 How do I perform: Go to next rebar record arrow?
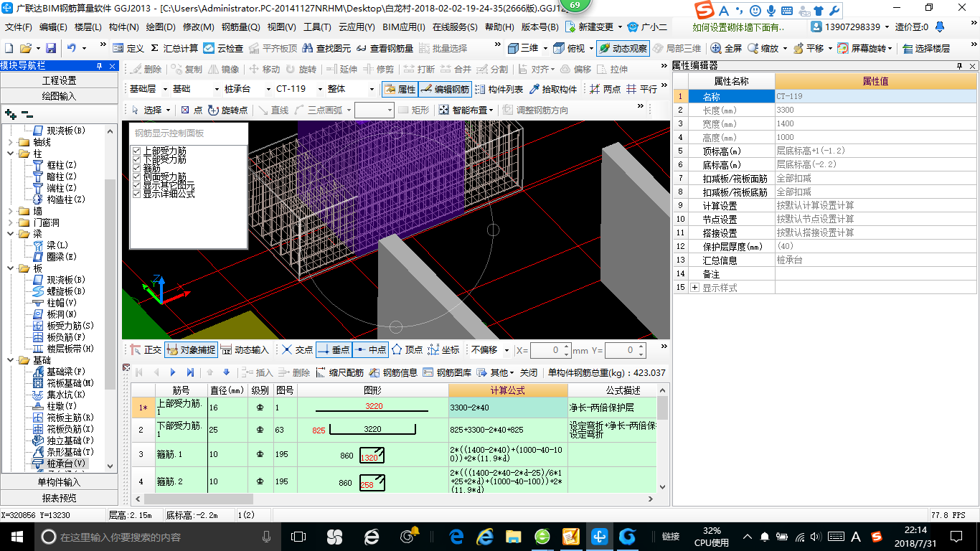(x=172, y=372)
